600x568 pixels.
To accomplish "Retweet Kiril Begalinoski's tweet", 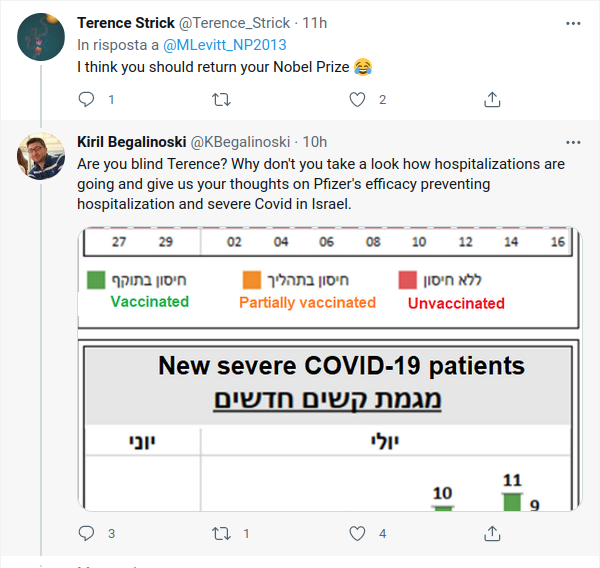I will (222, 534).
